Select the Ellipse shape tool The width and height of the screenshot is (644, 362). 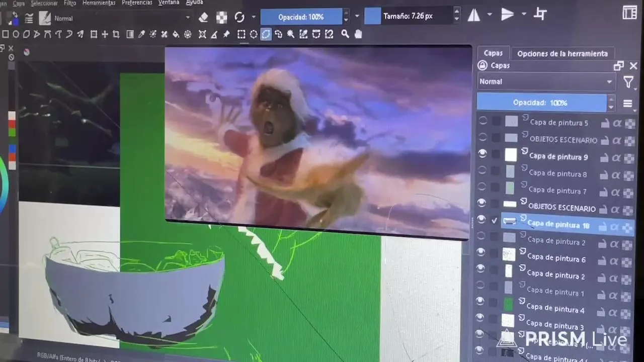click(x=16, y=34)
